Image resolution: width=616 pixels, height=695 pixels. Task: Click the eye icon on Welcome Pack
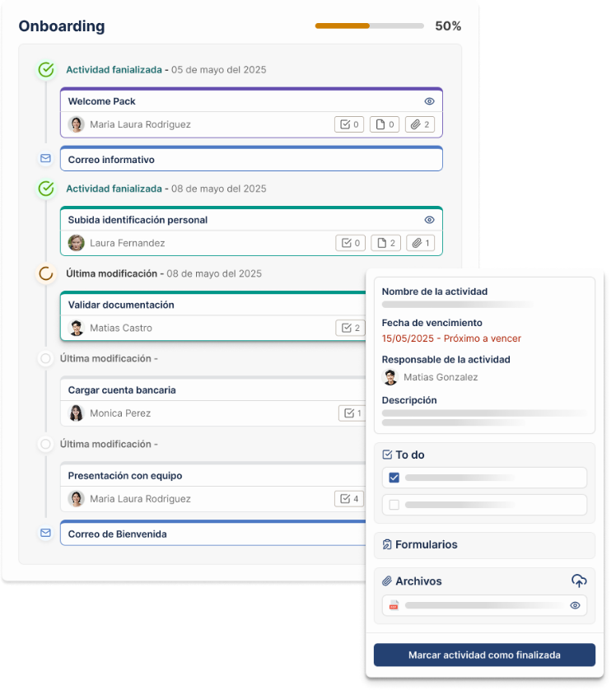429,101
